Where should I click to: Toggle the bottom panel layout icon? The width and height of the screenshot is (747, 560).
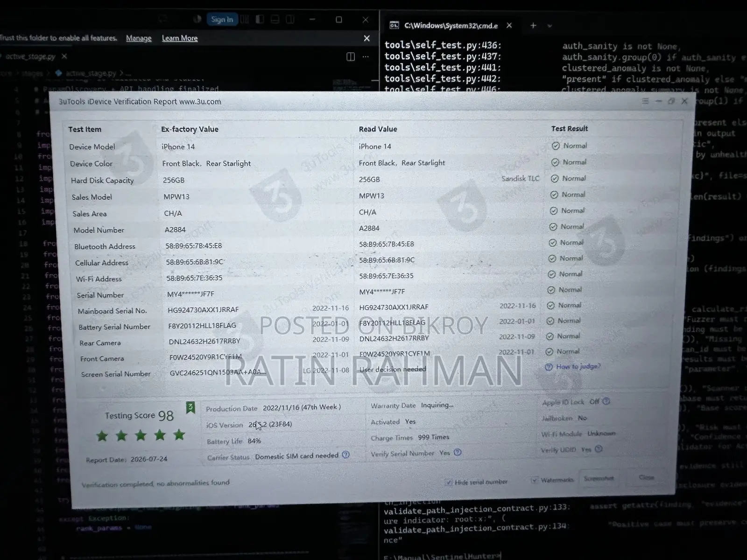pos(275,19)
